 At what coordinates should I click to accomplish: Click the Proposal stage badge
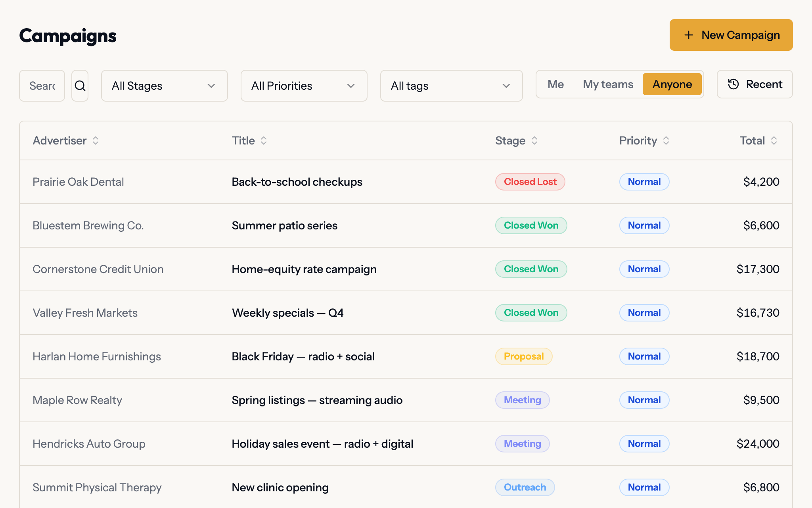pyautogui.click(x=524, y=356)
